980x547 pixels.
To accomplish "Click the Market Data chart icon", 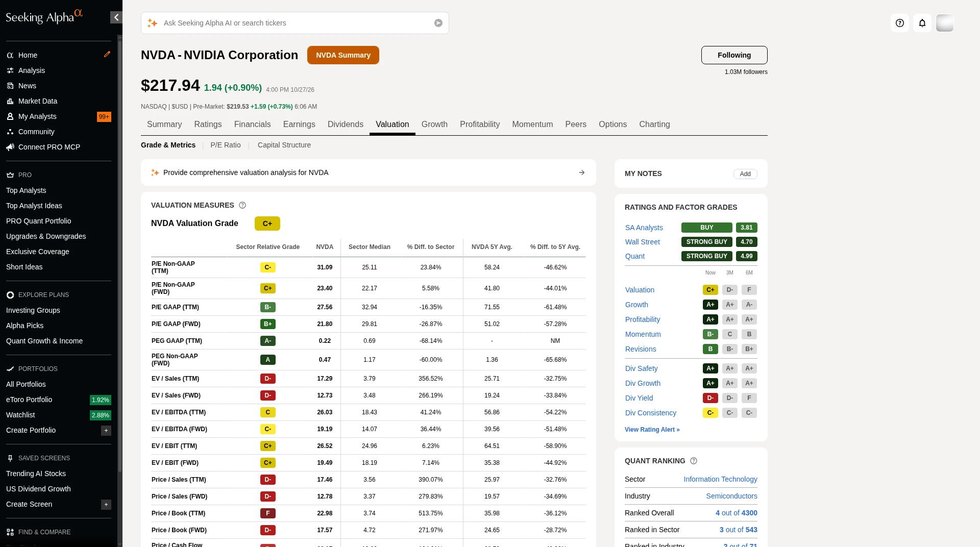I will pyautogui.click(x=10, y=101).
